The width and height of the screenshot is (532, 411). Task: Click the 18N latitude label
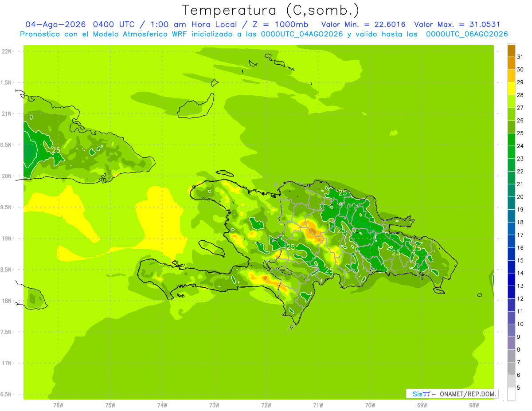pyautogui.click(x=7, y=301)
